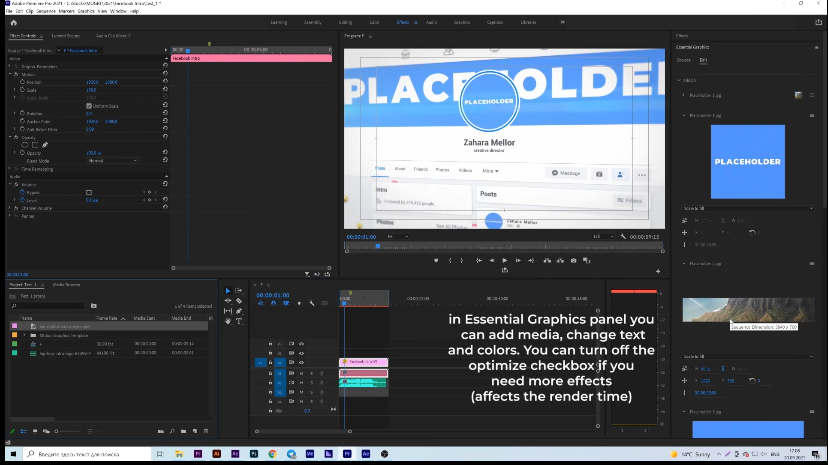Viewport: 828px width, 465px height.
Task: Toggle linked selection in timeline
Action: click(286, 303)
